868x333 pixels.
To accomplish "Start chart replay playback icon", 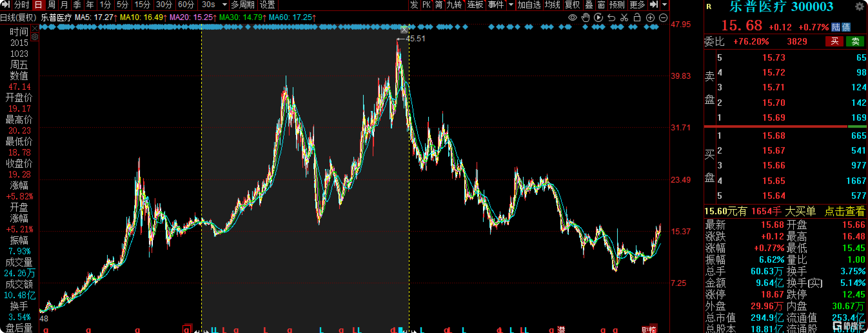I will pos(598,17).
